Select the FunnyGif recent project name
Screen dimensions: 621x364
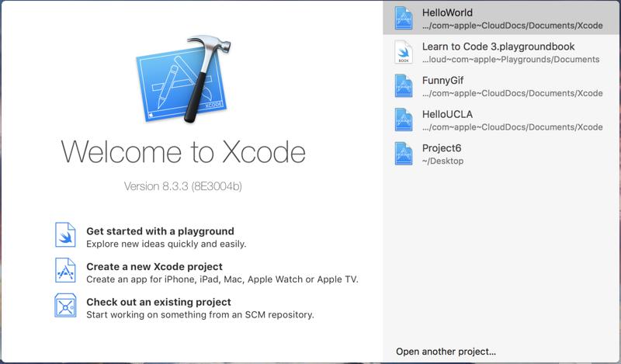point(442,81)
